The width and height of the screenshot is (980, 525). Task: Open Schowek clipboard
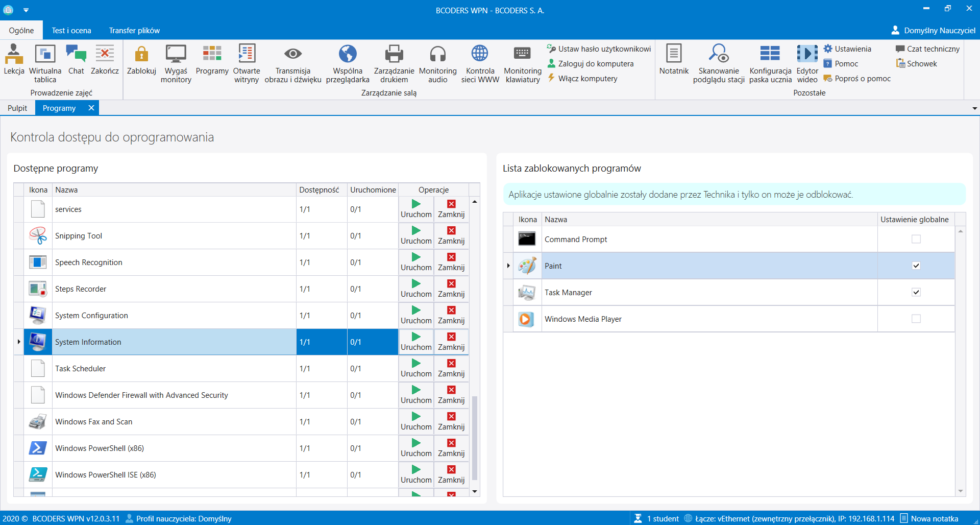point(916,64)
